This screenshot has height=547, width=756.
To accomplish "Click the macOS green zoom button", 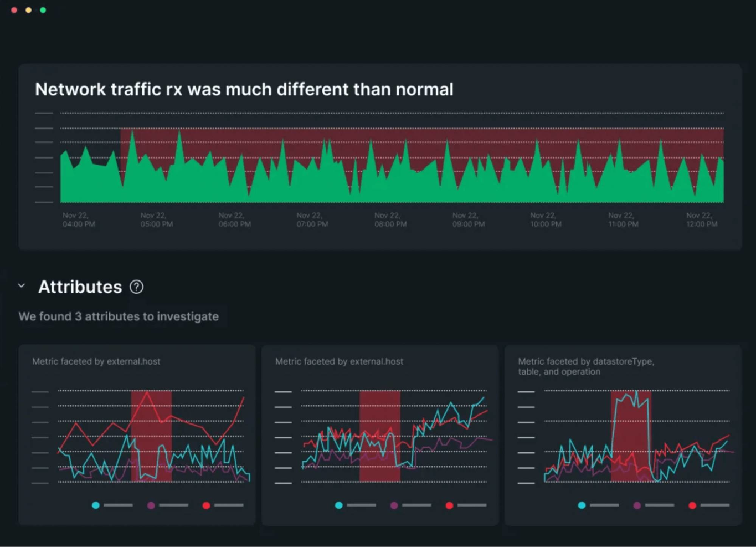I will (42, 9).
